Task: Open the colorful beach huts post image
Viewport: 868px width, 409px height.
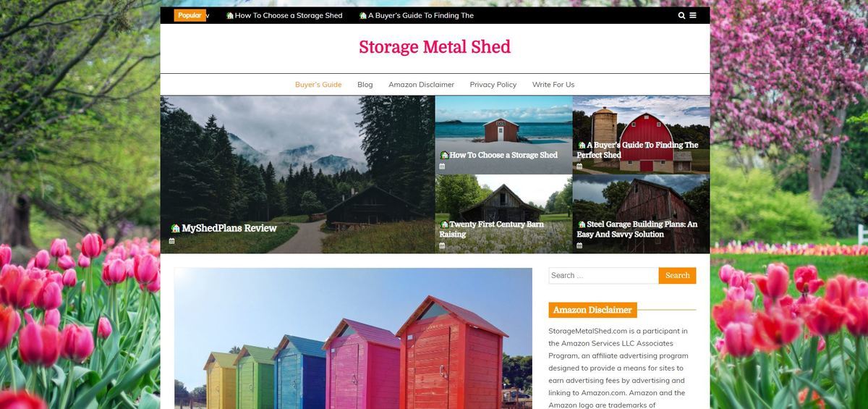Action: click(353, 338)
